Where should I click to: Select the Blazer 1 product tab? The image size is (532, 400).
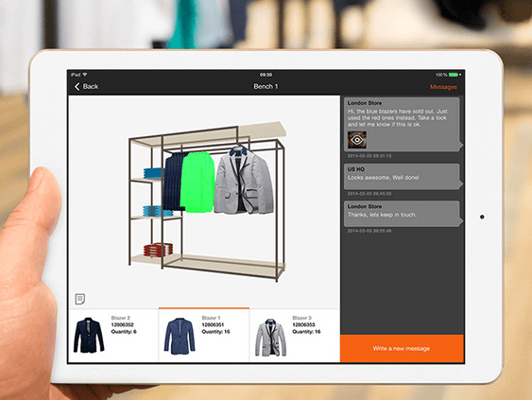click(x=204, y=335)
